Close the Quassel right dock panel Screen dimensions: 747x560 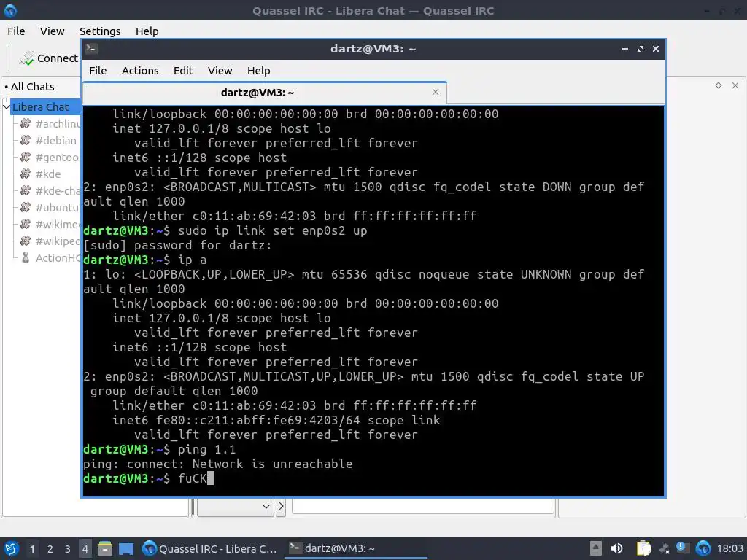click(735, 85)
